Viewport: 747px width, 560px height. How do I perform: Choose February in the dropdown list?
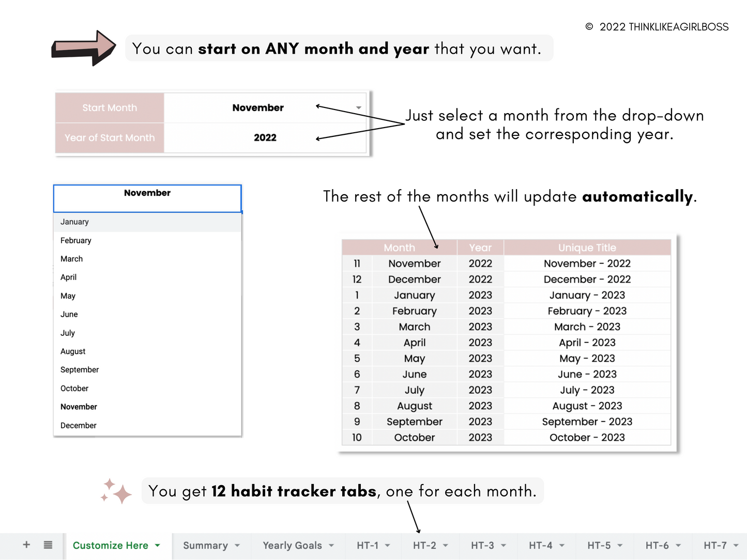(x=76, y=241)
